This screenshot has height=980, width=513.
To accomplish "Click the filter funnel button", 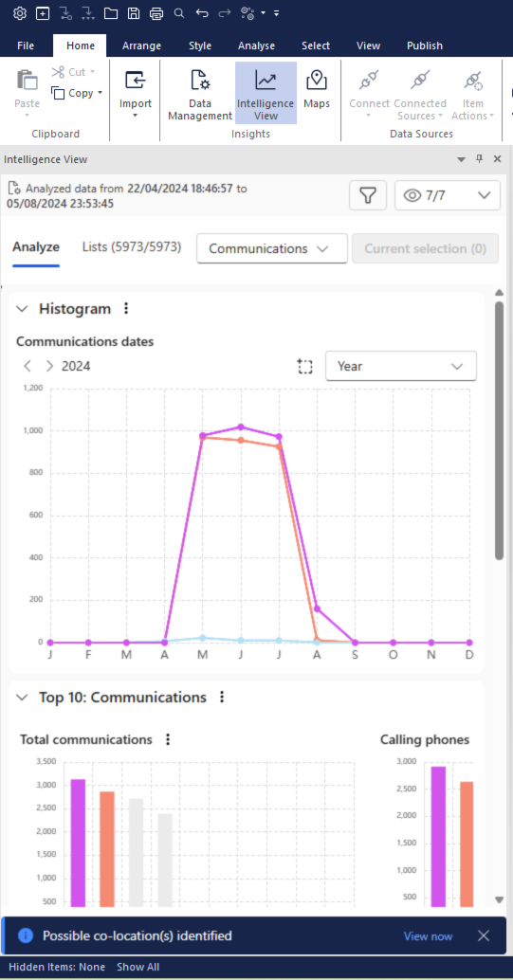I will point(369,195).
